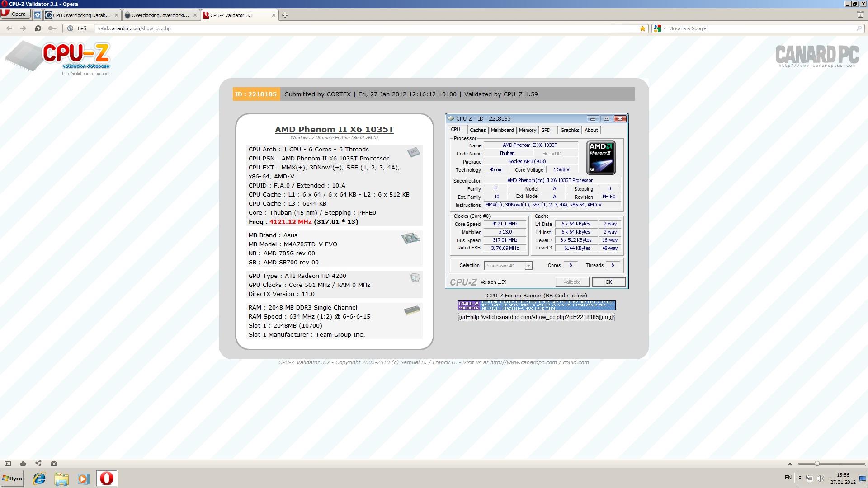Click the Core Speed 4121.1 MHz field
The image size is (868, 488).
505,224
